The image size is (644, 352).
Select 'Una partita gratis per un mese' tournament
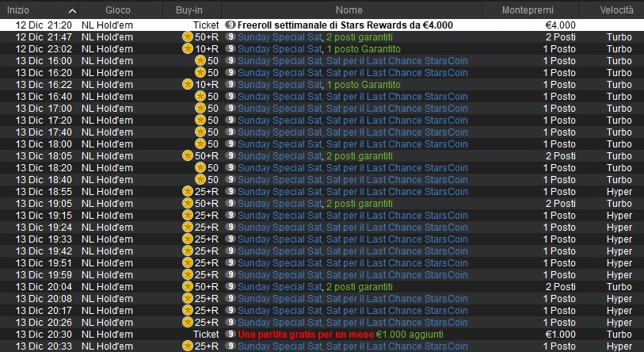pos(306,335)
